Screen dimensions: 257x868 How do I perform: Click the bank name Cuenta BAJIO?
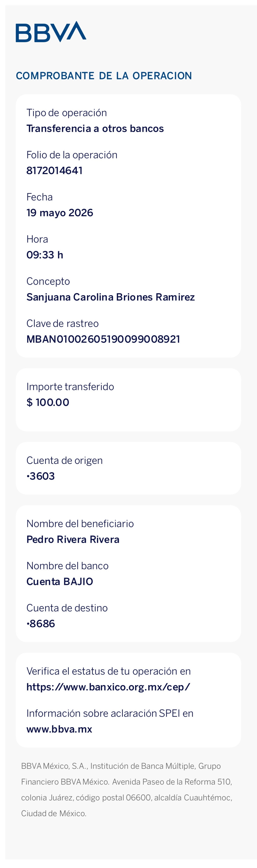pos(60,582)
